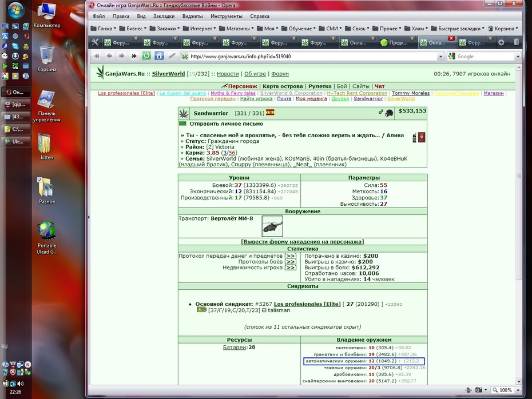Open the Разное folder on desktop

click(47, 191)
